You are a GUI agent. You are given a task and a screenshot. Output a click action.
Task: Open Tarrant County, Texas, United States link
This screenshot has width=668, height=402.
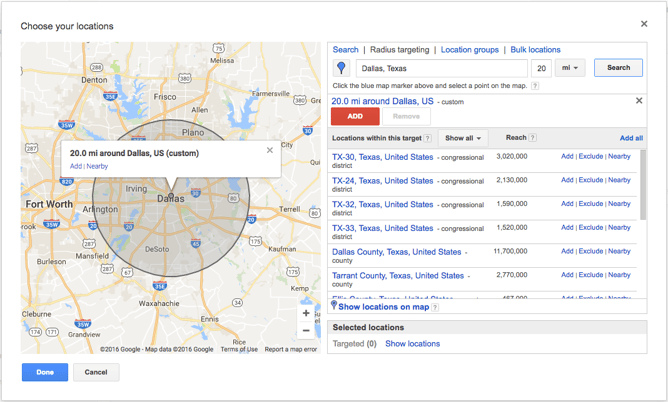click(x=398, y=276)
